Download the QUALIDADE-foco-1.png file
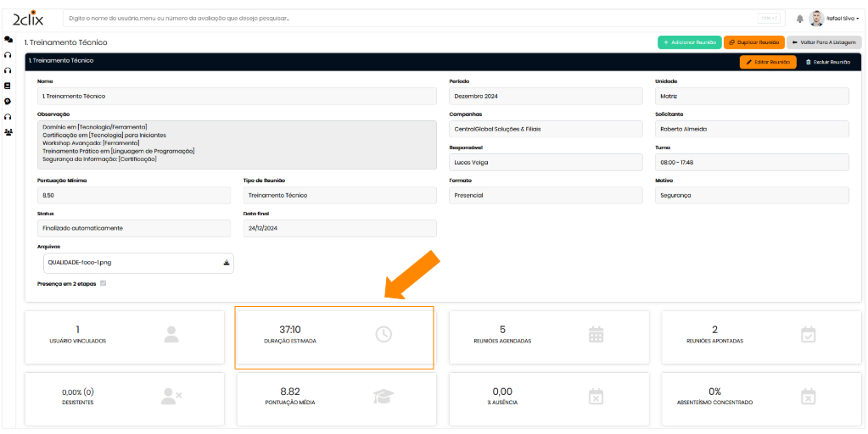Screen dimensions: 868x434 (226, 263)
